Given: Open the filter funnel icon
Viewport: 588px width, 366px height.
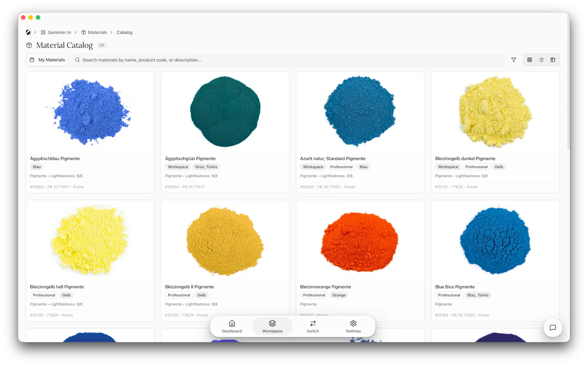Looking at the screenshot, I should point(514,60).
